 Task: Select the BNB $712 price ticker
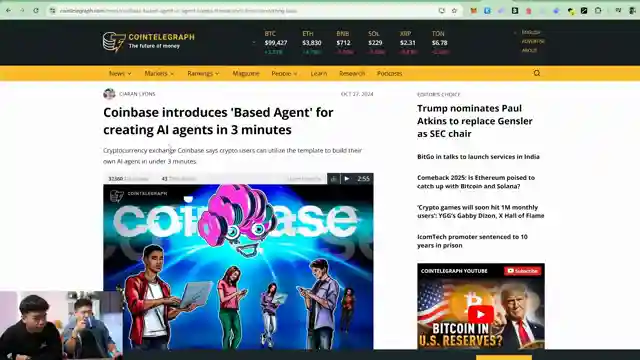pos(344,42)
